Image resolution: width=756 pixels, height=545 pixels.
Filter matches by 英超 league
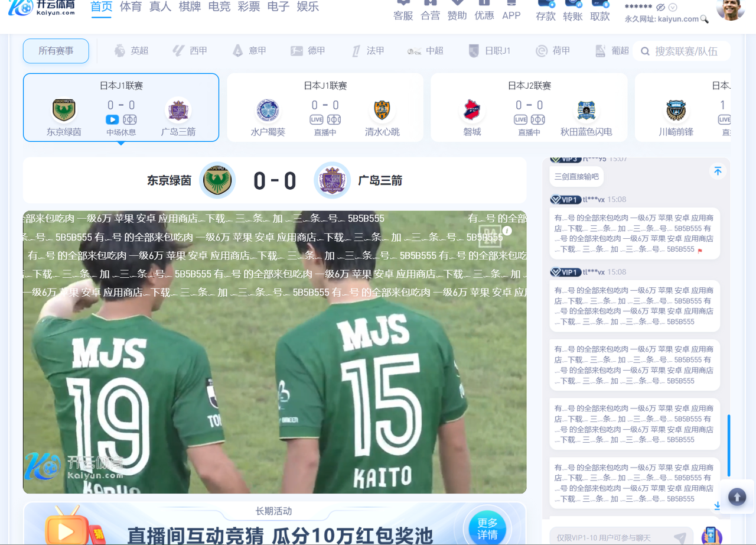131,51
